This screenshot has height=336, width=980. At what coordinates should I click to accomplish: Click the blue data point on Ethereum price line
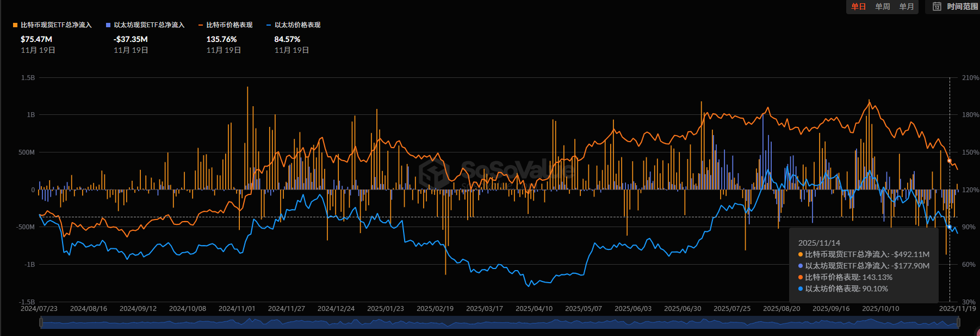(950, 227)
